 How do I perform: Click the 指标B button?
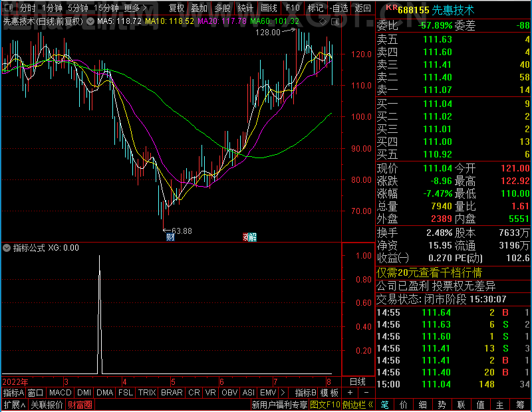(x=306, y=393)
